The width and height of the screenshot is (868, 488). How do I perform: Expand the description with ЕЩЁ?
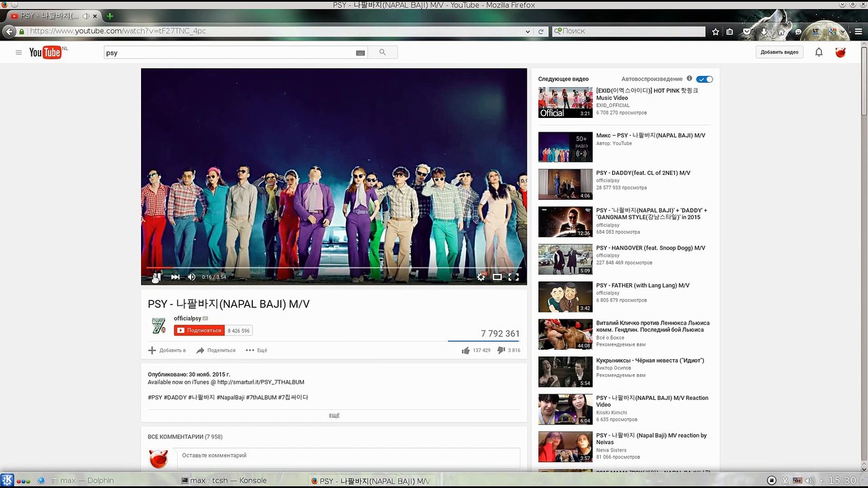(334, 415)
